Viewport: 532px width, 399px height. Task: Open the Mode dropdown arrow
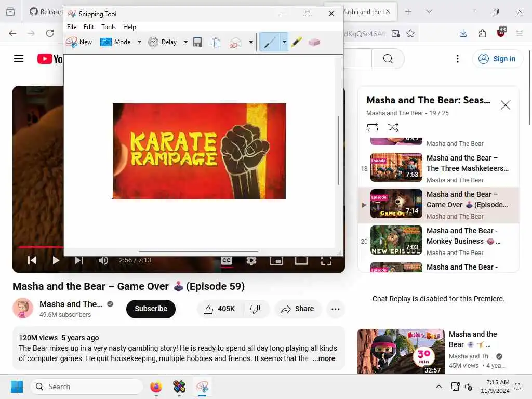tap(139, 42)
